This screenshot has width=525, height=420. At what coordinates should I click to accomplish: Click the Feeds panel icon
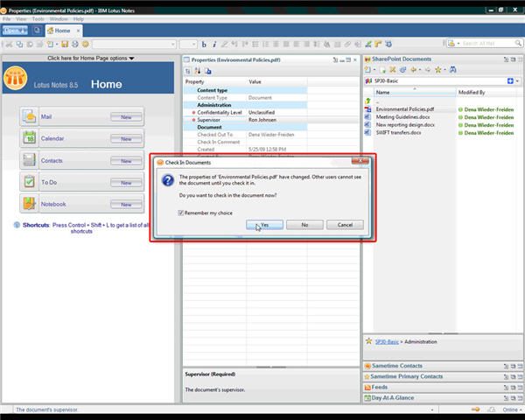coord(367,386)
